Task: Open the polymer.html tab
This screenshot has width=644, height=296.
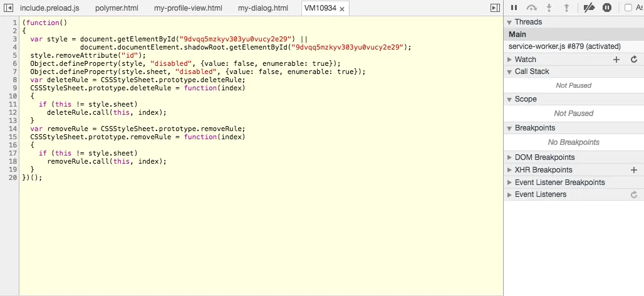Action: [117, 8]
